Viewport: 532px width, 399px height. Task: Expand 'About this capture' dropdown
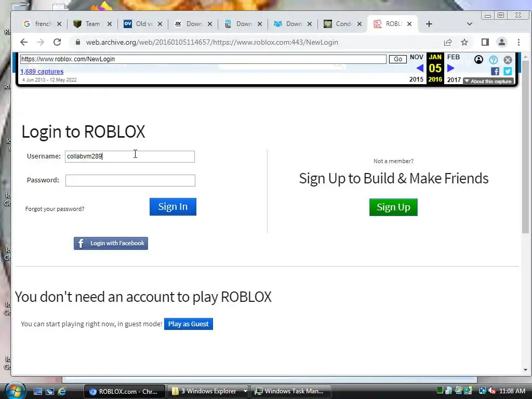[488, 82]
